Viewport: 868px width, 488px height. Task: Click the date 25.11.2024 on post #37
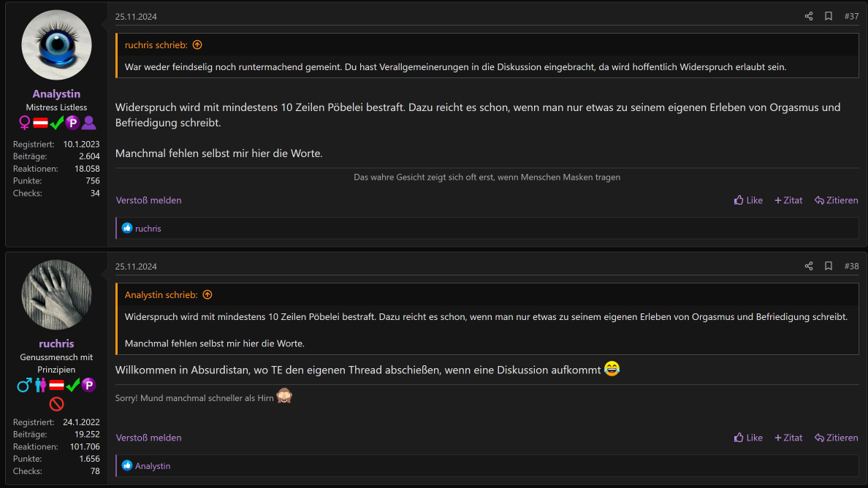(x=136, y=17)
